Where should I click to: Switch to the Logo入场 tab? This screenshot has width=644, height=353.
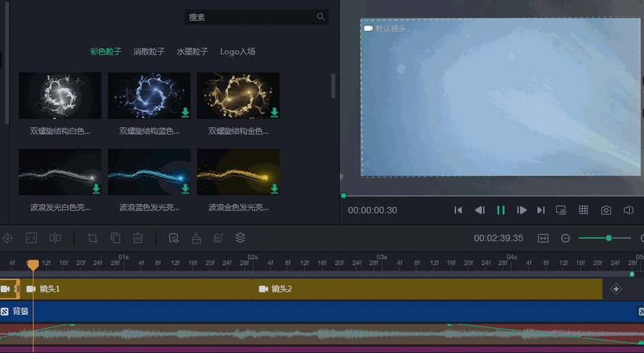point(238,51)
